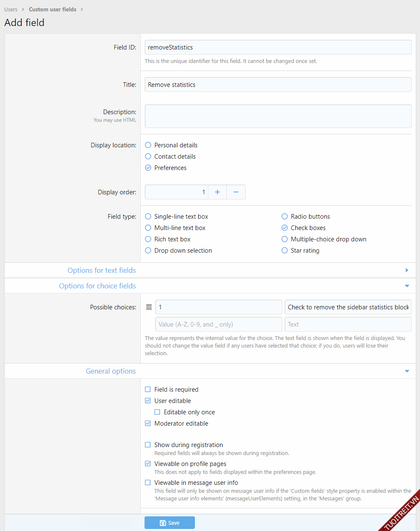Select the Radio buttons field type
The image size is (420, 531).
point(285,217)
